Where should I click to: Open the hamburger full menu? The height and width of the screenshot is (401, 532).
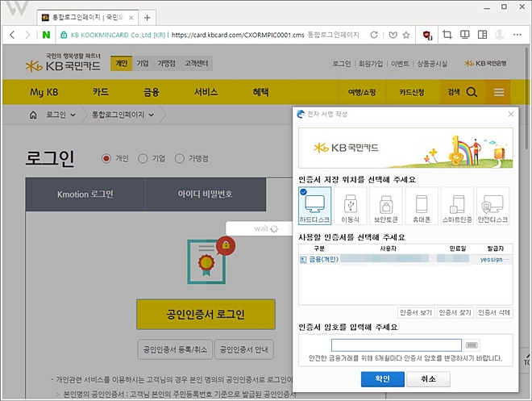click(498, 92)
